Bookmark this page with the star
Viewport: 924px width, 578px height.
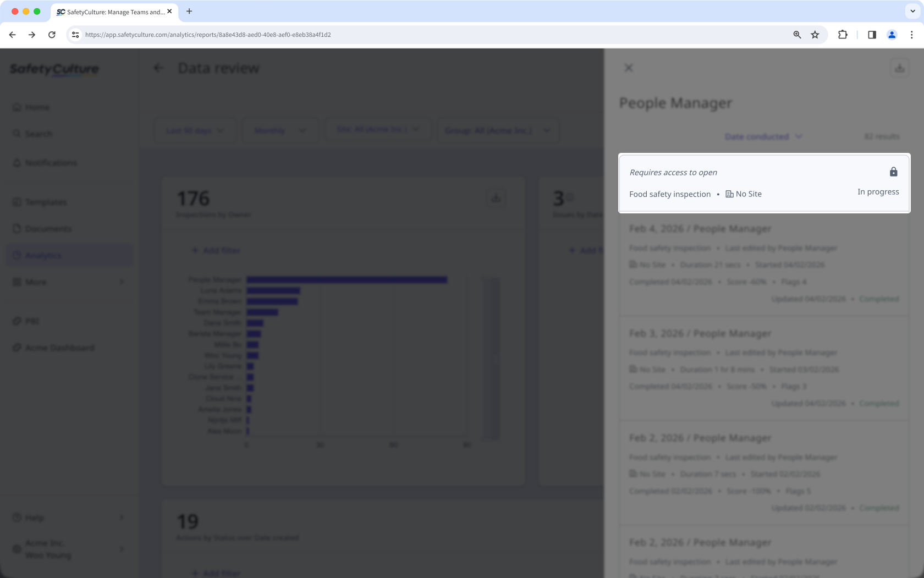(815, 35)
